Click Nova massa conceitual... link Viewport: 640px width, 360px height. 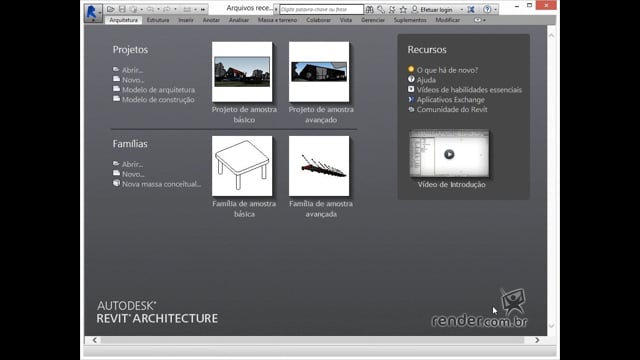click(162, 184)
